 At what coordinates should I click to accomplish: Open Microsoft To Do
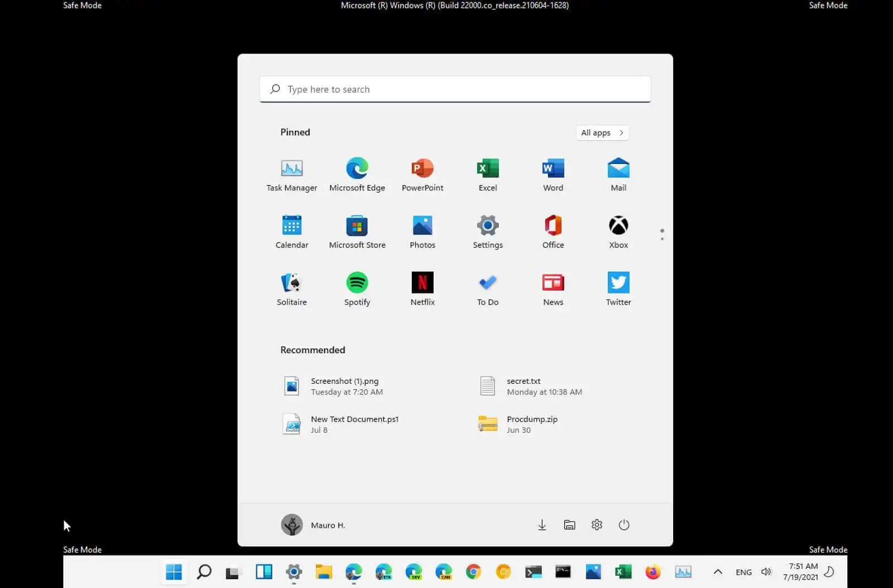coord(487,287)
